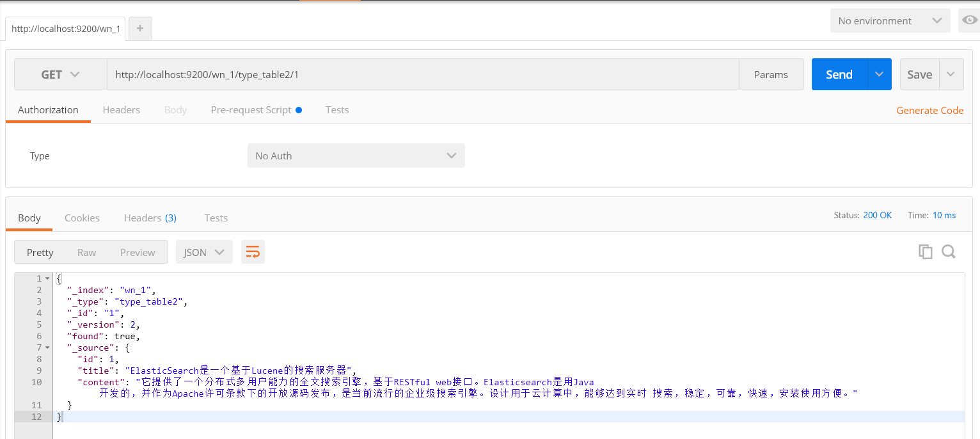Select the response Body tab

[x=29, y=218]
